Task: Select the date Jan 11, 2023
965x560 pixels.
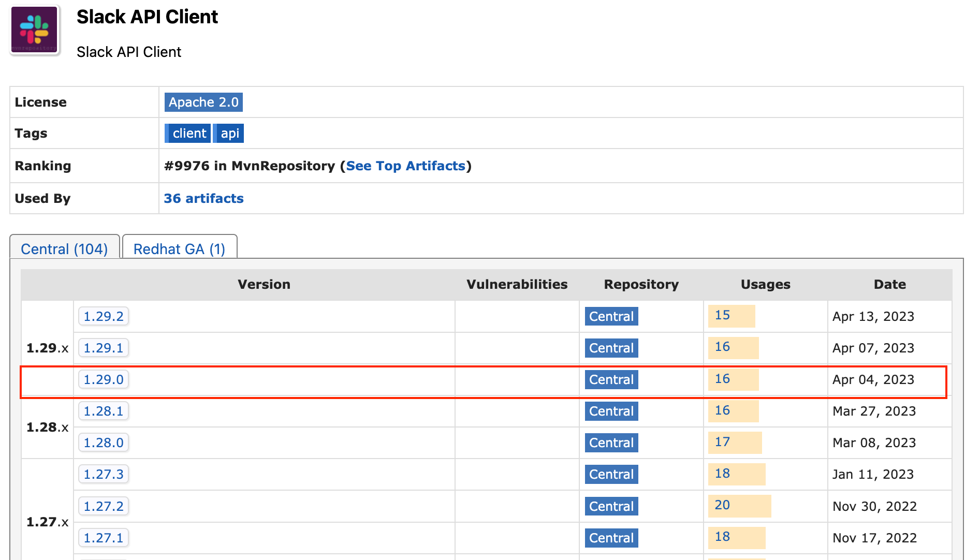Action: [873, 475]
